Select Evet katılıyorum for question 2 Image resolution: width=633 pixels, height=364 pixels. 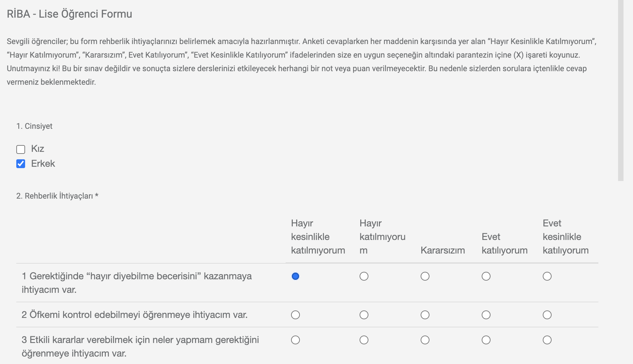[486, 315]
